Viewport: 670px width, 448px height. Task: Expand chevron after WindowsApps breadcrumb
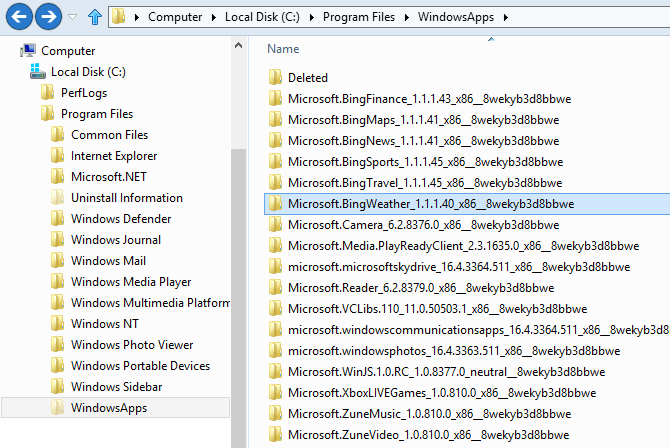pyautogui.click(x=506, y=18)
